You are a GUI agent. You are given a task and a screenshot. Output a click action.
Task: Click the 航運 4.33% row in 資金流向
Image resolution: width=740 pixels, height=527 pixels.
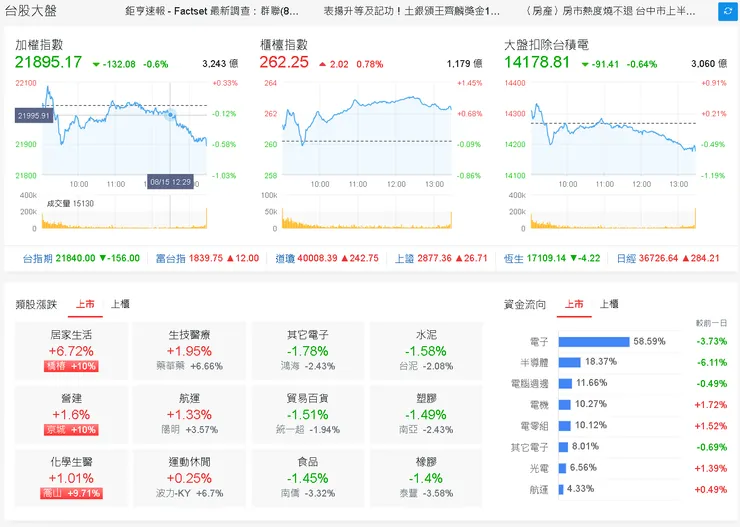point(618,489)
